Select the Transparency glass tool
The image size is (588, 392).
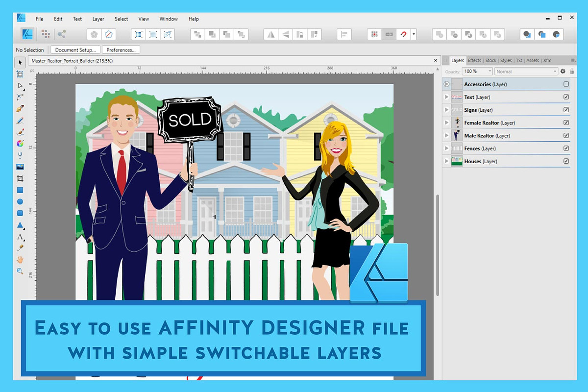pos(20,155)
